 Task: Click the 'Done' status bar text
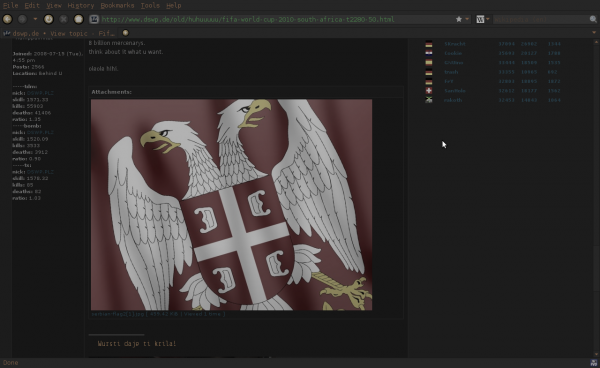tap(10, 363)
